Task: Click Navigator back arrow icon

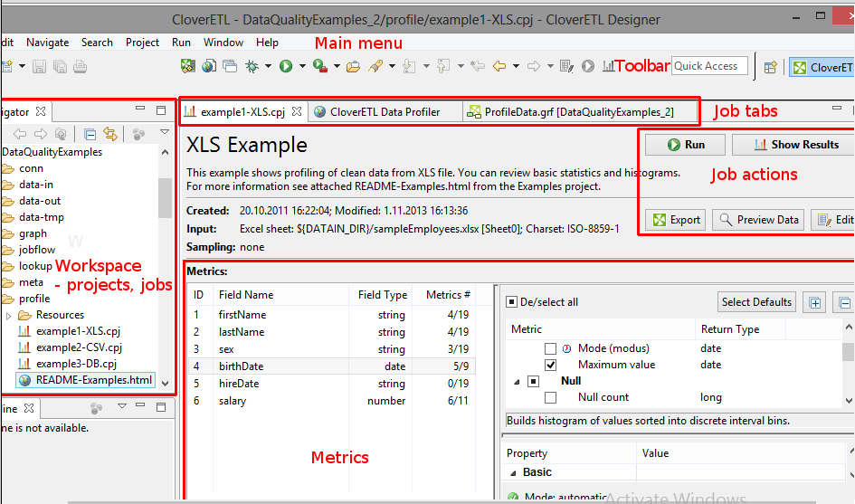Action: [x=20, y=134]
